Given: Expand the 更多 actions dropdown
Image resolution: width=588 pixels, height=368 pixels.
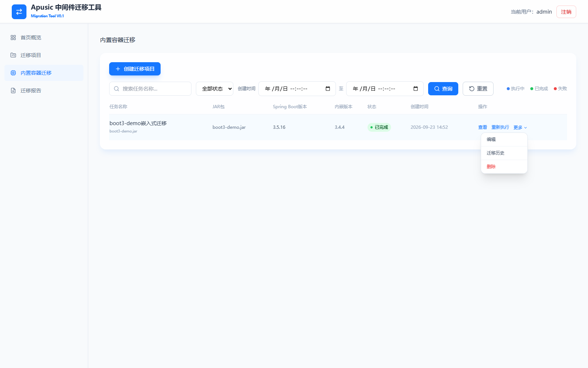Looking at the screenshot, I should pyautogui.click(x=520, y=127).
